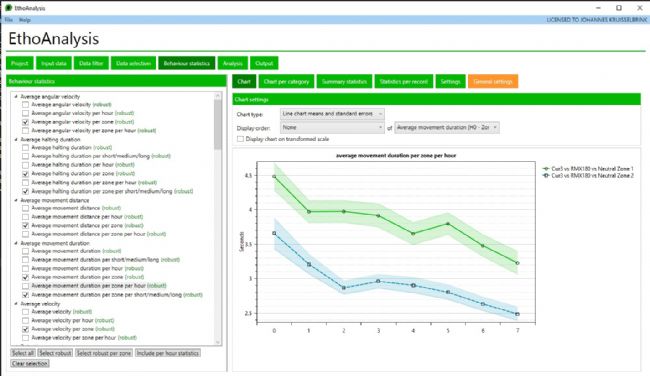The image size is (650, 376).
Task: Collapse the Average angular velocity group
Action: (x=16, y=97)
